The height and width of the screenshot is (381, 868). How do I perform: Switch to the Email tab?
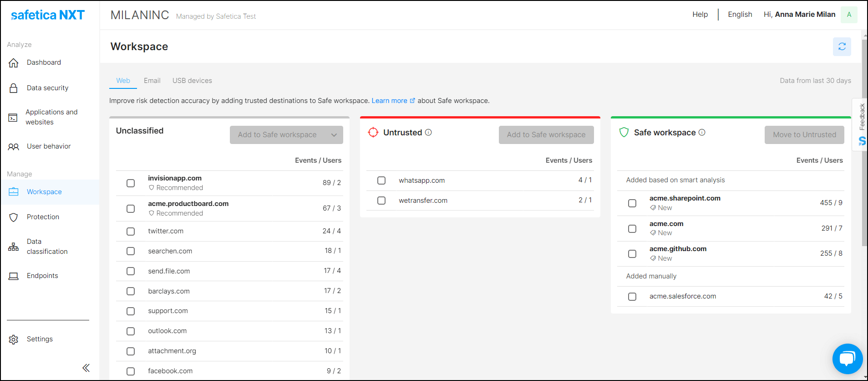[152, 81]
